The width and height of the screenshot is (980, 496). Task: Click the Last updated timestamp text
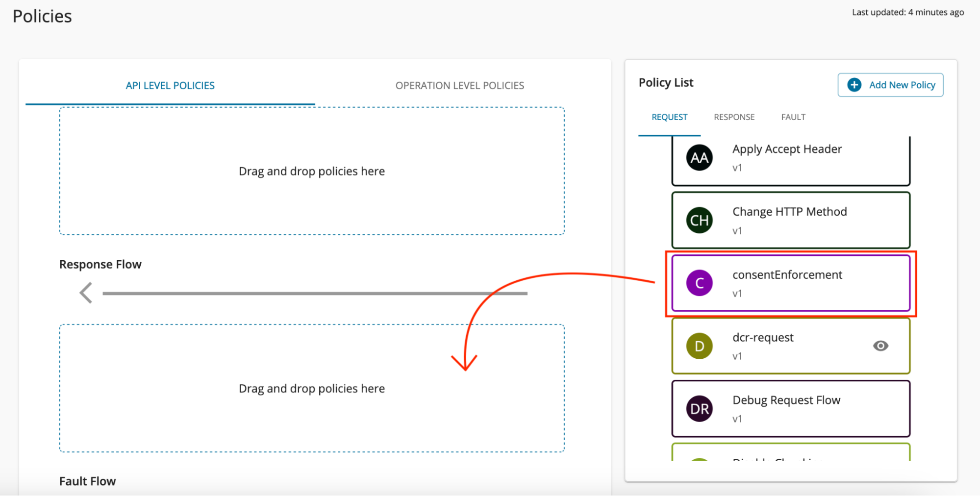(x=908, y=12)
